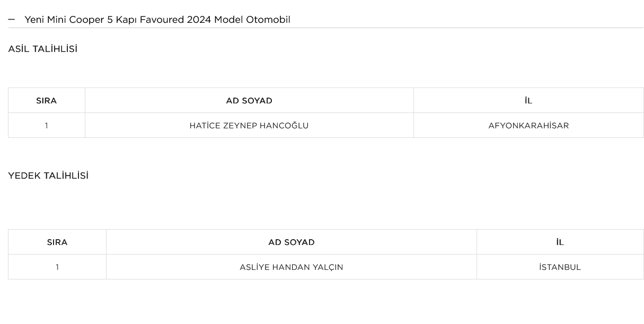644x324 pixels.
Task: Click the name HATİCE ZEYNEP HANCOĞLU
Action: coord(249,126)
